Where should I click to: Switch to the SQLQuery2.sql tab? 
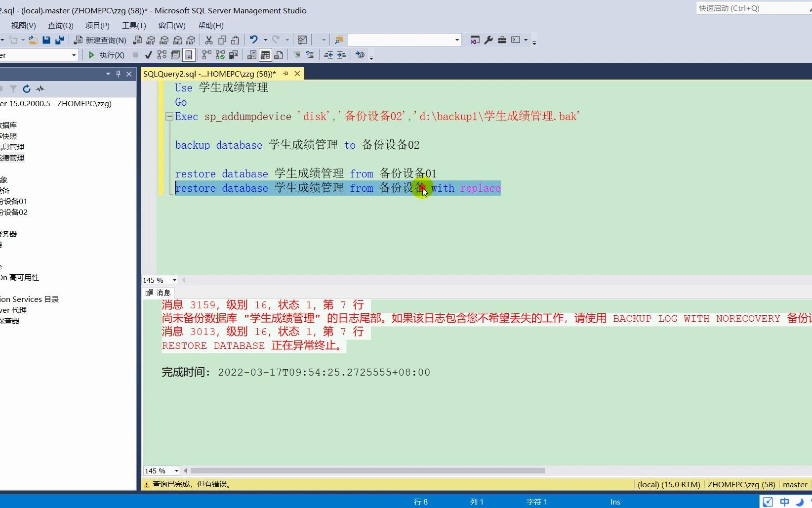pyautogui.click(x=209, y=74)
